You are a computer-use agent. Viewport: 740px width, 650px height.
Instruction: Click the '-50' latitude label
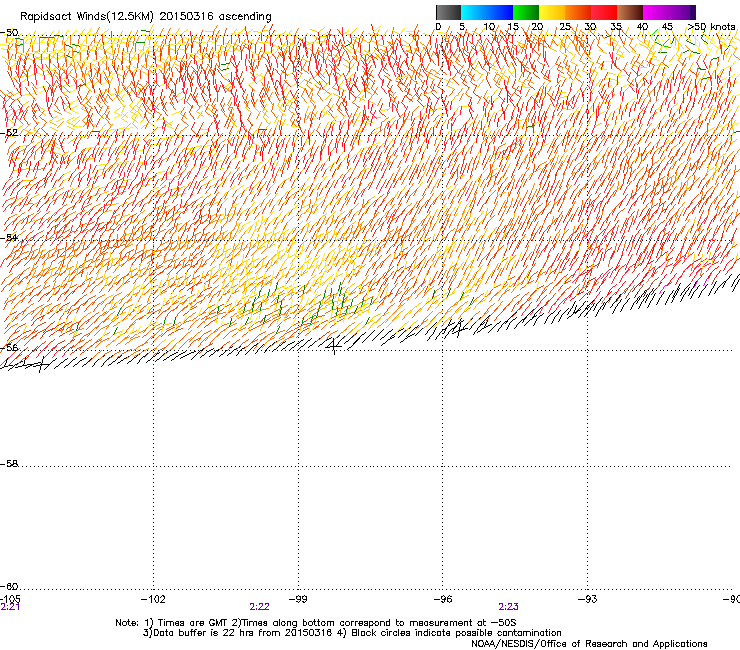tap(9, 33)
